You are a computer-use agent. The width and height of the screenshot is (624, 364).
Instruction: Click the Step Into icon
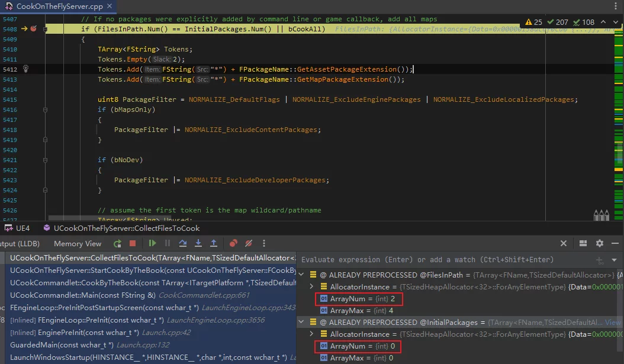pyautogui.click(x=198, y=243)
